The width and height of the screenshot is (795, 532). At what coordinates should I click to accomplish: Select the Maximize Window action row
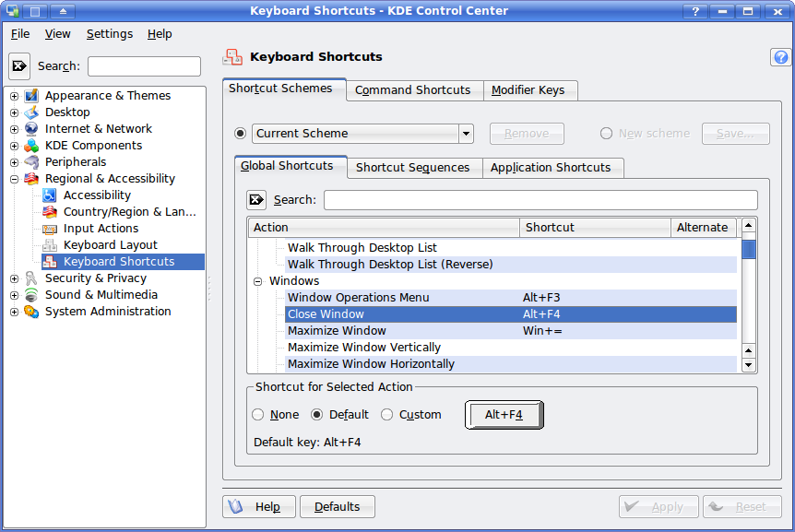pyautogui.click(x=511, y=331)
